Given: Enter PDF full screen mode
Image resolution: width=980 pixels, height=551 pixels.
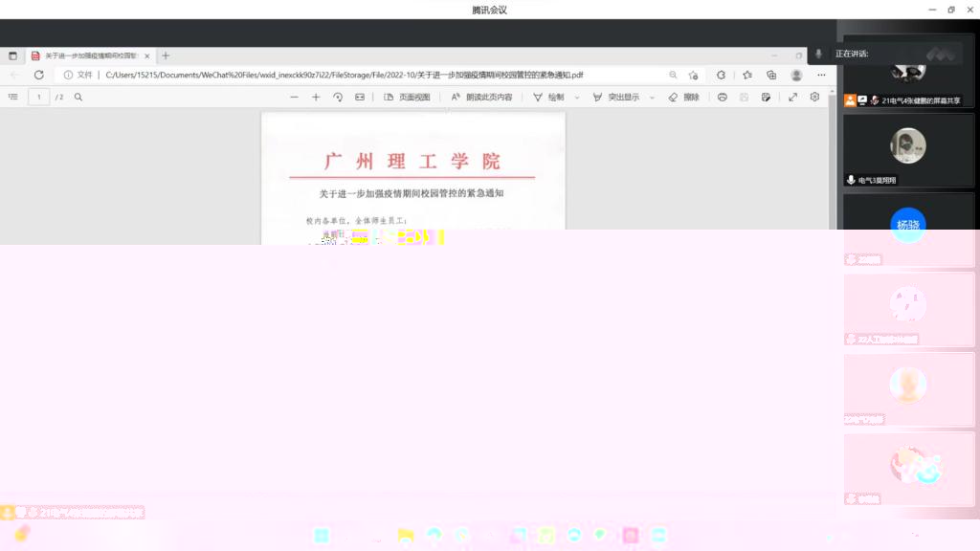Looking at the screenshot, I should [x=792, y=97].
